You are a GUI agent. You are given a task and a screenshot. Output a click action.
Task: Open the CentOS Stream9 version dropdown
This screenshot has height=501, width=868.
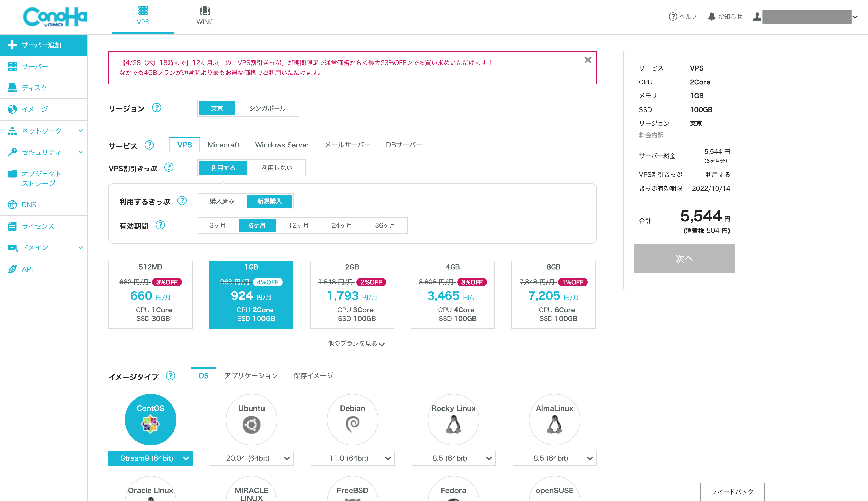tap(150, 458)
